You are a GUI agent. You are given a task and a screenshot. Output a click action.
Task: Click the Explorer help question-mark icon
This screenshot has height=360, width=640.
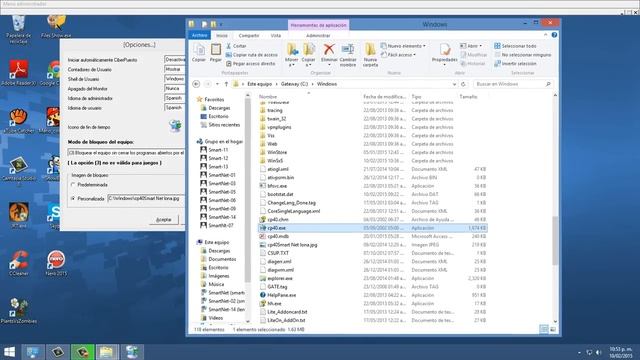pos(554,35)
